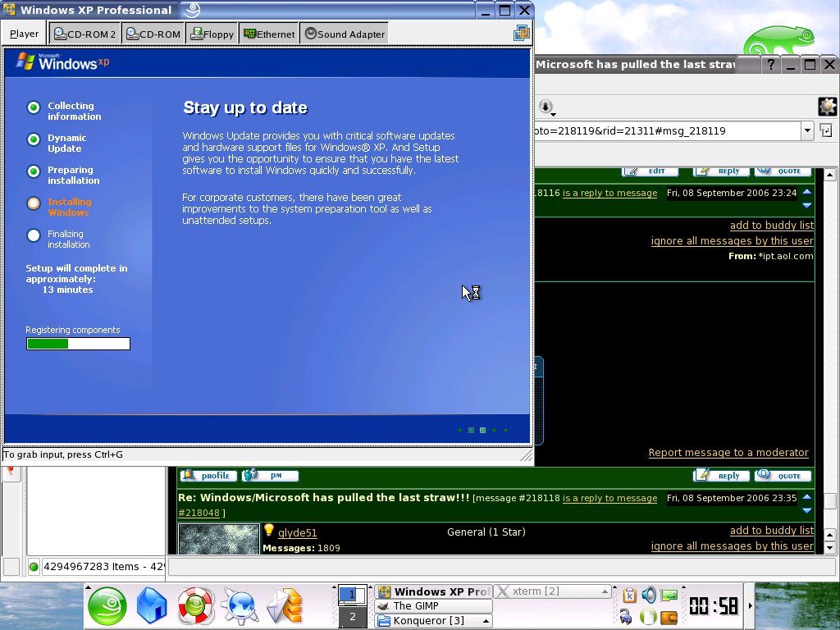Expand the Konqueror [3] taskbar group

tap(484, 621)
